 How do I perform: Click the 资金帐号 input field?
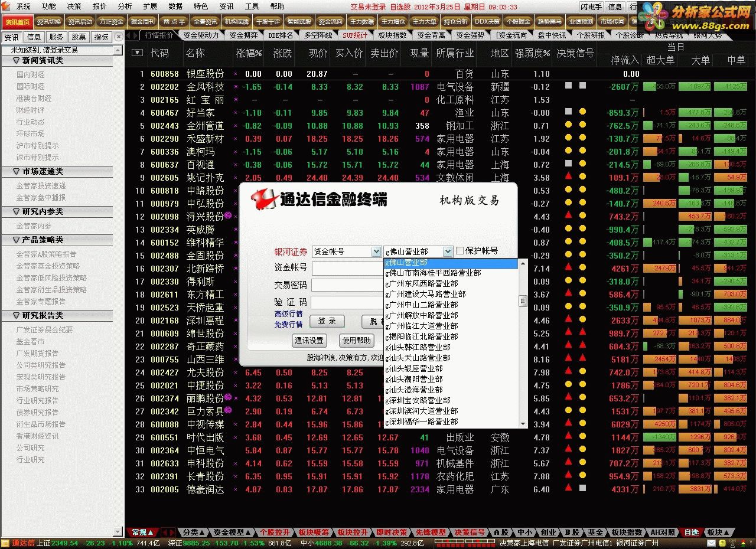click(347, 269)
